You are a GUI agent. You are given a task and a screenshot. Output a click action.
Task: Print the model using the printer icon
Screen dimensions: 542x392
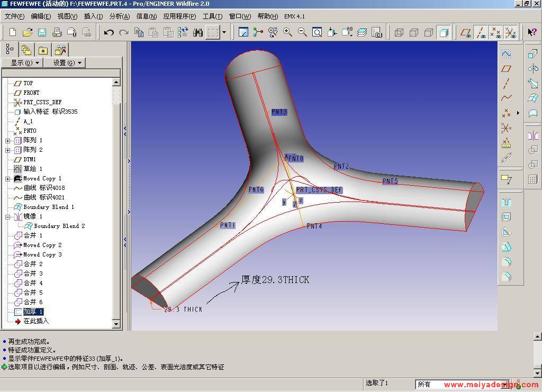pos(57,32)
